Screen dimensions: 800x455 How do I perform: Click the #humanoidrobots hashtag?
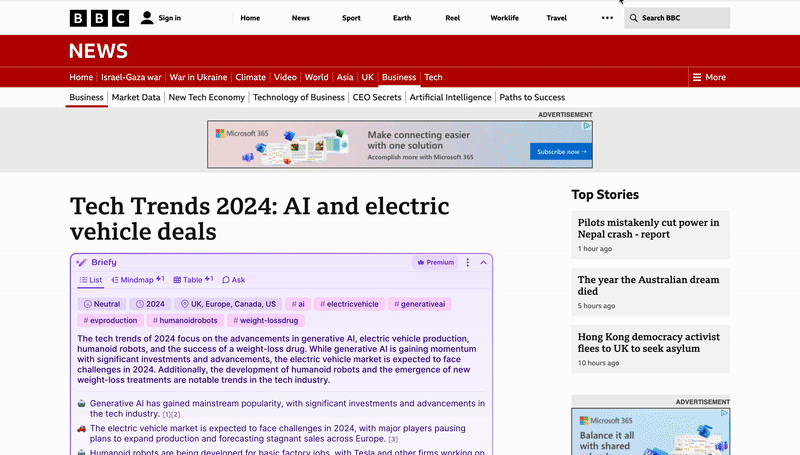tap(185, 320)
